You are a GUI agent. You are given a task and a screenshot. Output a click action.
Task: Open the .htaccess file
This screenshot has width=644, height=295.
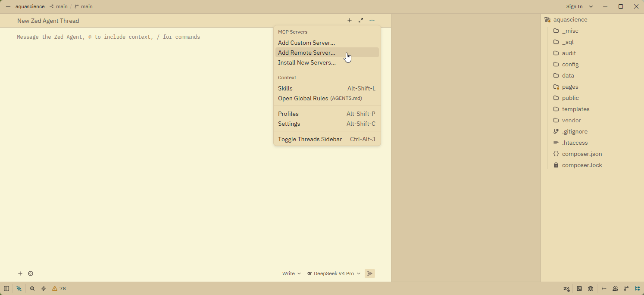[592, 143]
